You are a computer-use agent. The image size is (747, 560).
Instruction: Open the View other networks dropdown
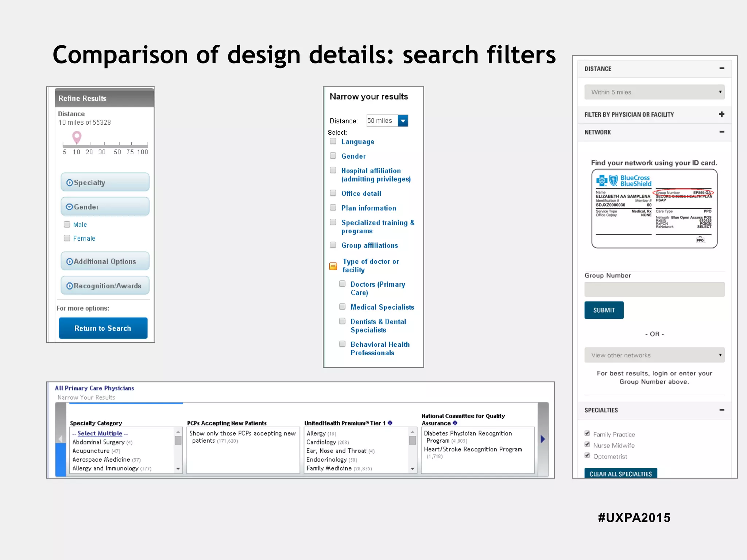tap(654, 355)
